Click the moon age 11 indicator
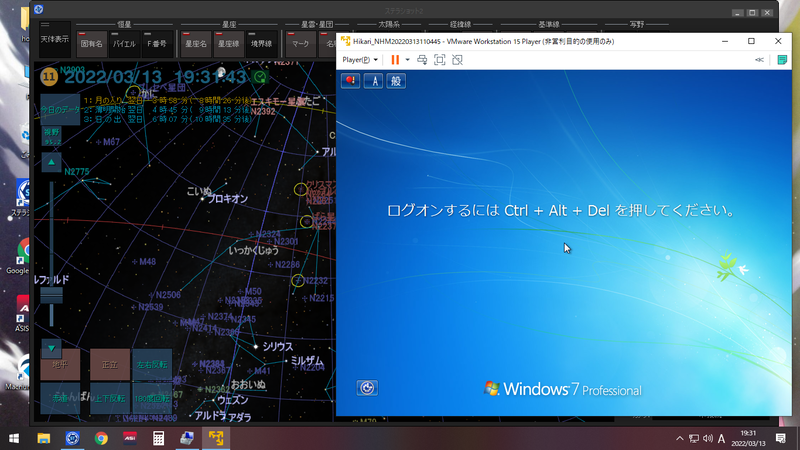The image size is (800, 450). click(49, 77)
